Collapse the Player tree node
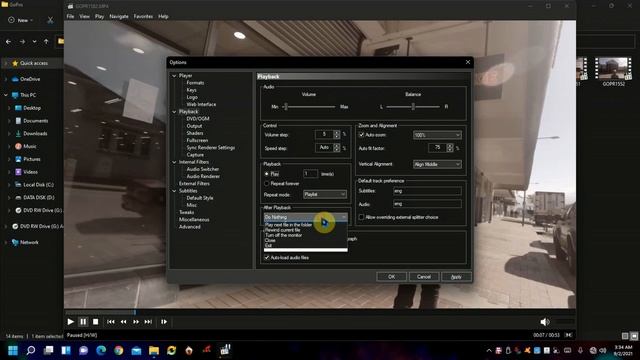The height and width of the screenshot is (360, 640). point(174,76)
